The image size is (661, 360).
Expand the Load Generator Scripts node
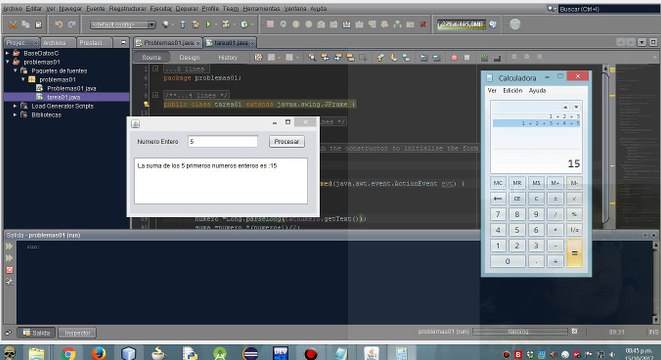click(15, 106)
